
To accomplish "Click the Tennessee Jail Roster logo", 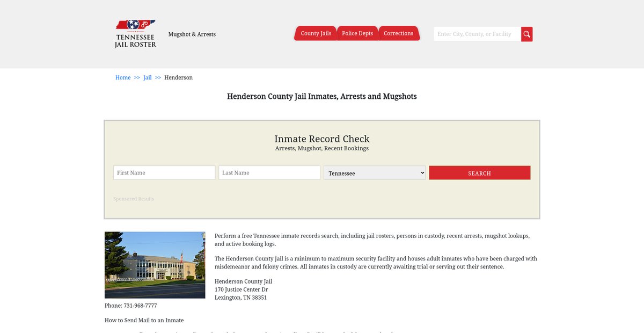I will [135, 34].
